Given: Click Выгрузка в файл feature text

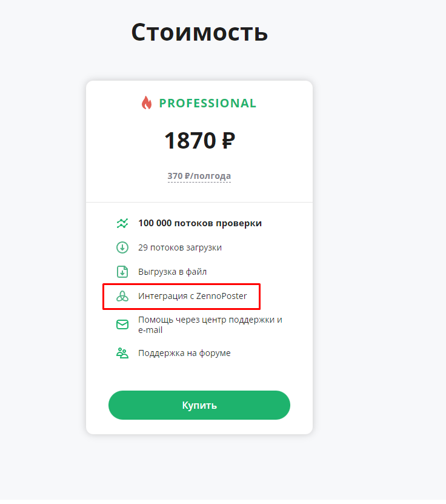Looking at the screenshot, I should 173,272.
